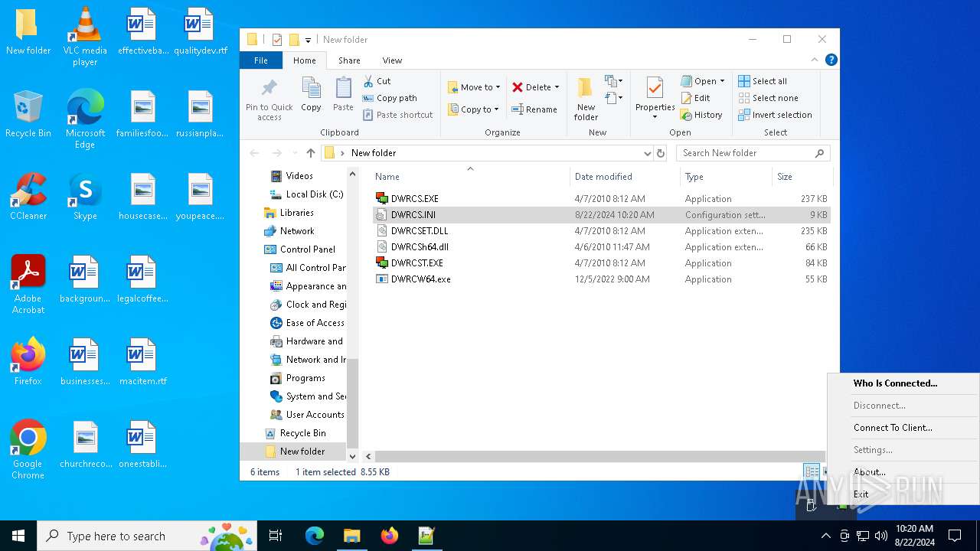The height and width of the screenshot is (551, 980).
Task: Open the Copy to dropdown
Action: tap(473, 109)
